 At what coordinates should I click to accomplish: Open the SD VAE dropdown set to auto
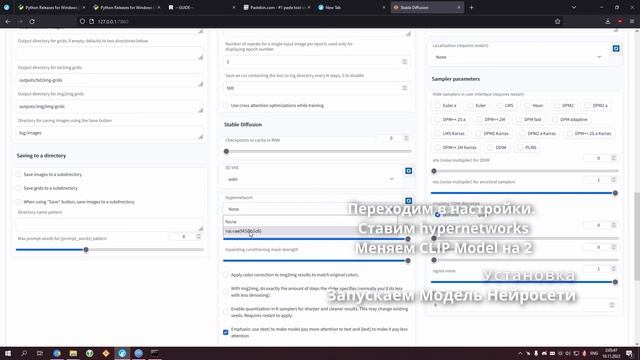pos(310,179)
